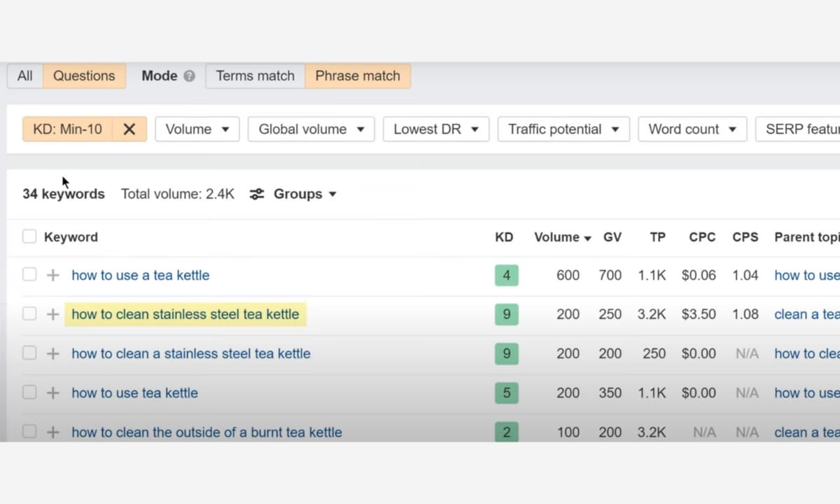Switch to the Questions tab
This screenshot has height=504, width=840.
click(x=84, y=76)
